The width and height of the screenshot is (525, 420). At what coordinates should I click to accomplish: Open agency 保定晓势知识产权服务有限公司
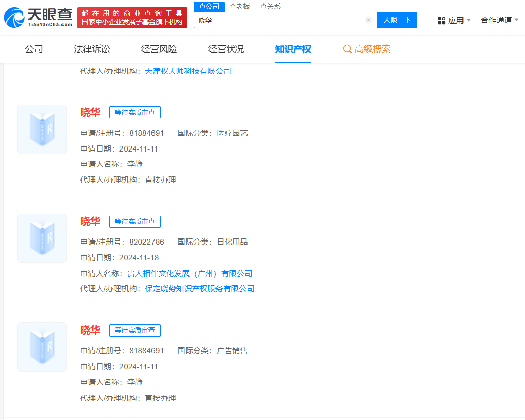click(x=200, y=289)
